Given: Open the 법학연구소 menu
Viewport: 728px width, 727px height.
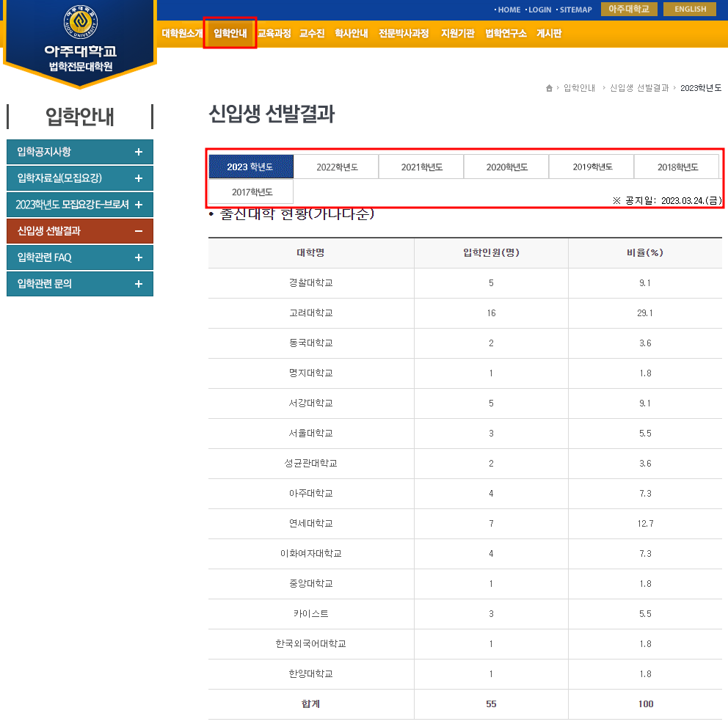Looking at the screenshot, I should 506,34.
